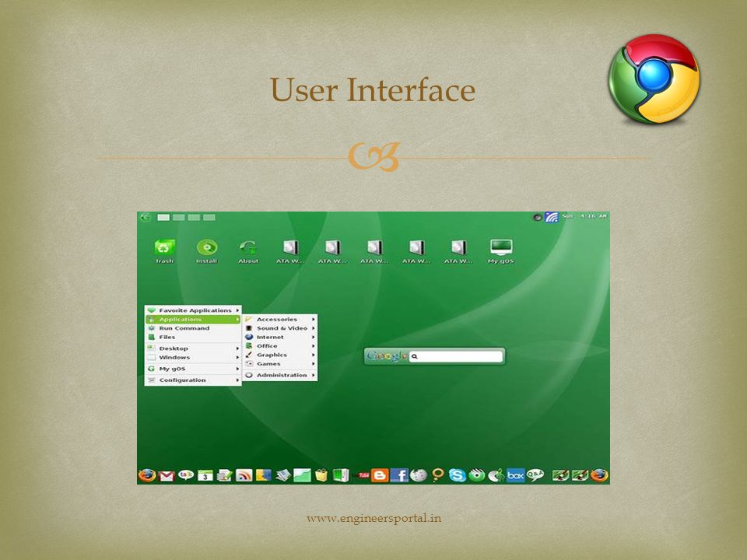Click the gOS leaf menu button in top panel
The height and width of the screenshot is (560, 747).
tap(145, 217)
